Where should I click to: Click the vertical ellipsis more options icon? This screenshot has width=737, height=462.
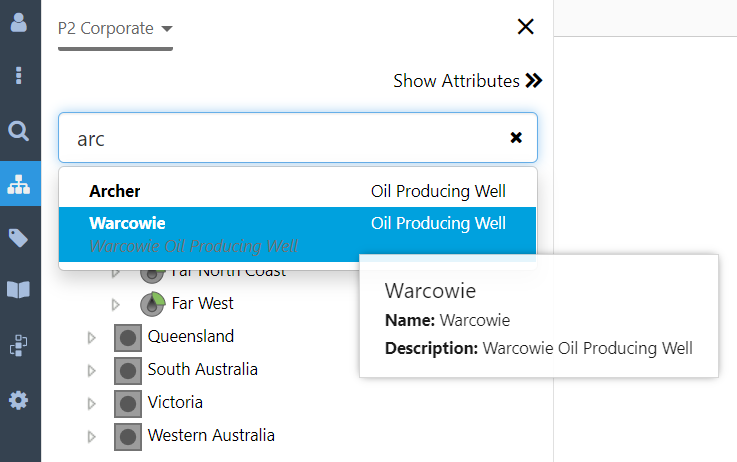(19, 76)
